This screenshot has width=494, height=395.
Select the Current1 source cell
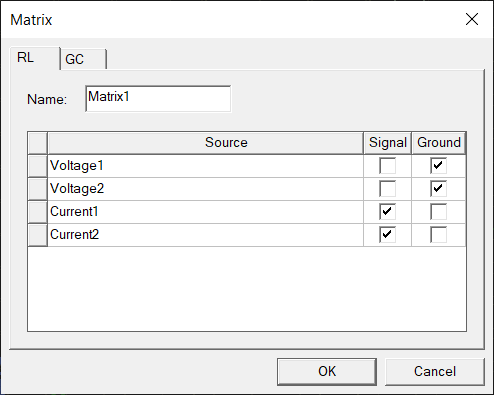[205, 212]
